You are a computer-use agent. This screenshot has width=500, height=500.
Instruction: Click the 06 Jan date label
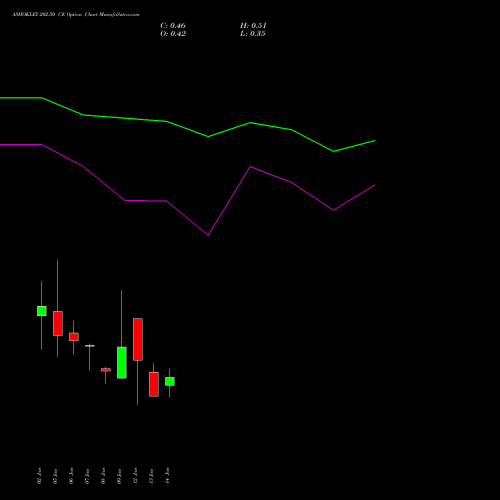(x=71, y=476)
